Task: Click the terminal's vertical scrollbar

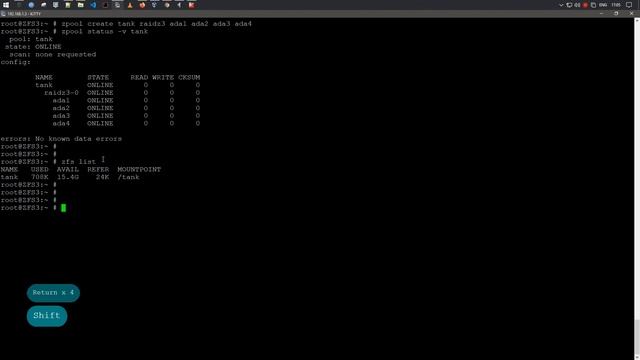Action: (x=637, y=188)
